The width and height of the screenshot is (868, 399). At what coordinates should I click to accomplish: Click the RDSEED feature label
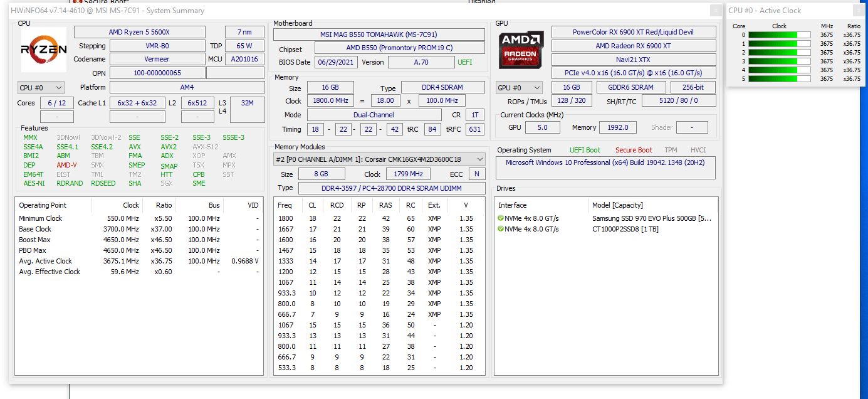[x=103, y=183]
